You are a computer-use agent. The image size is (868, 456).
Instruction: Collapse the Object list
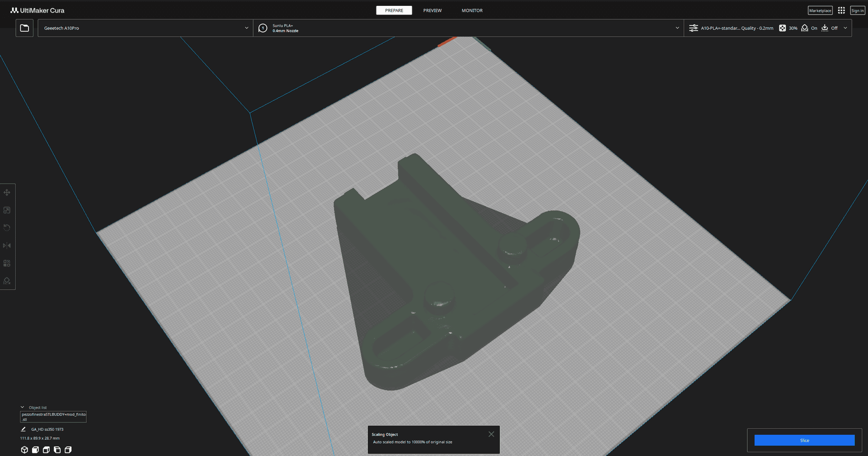[x=22, y=407]
